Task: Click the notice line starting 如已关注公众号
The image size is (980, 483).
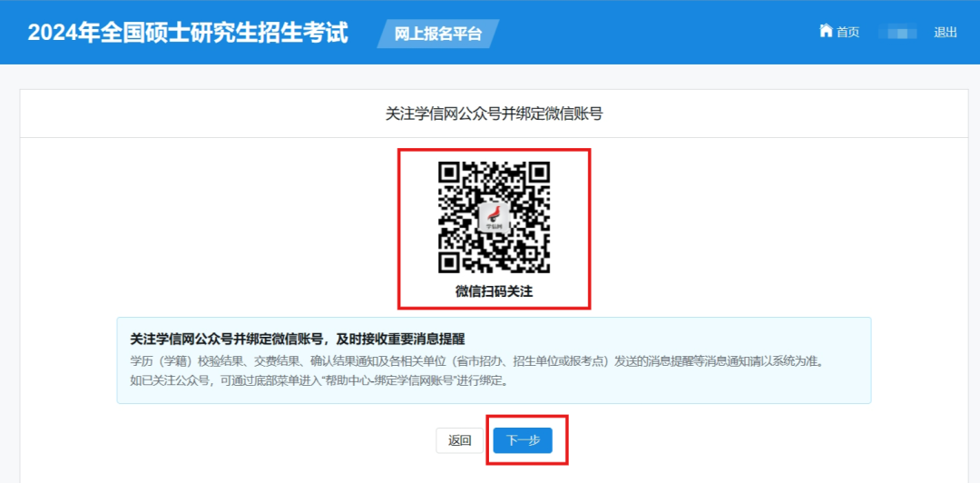Action: coord(318,380)
